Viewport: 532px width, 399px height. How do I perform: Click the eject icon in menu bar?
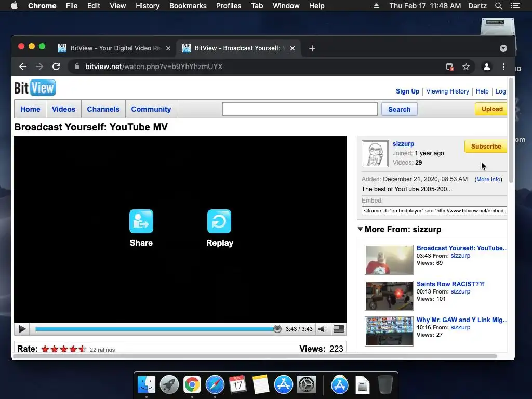coord(376,6)
